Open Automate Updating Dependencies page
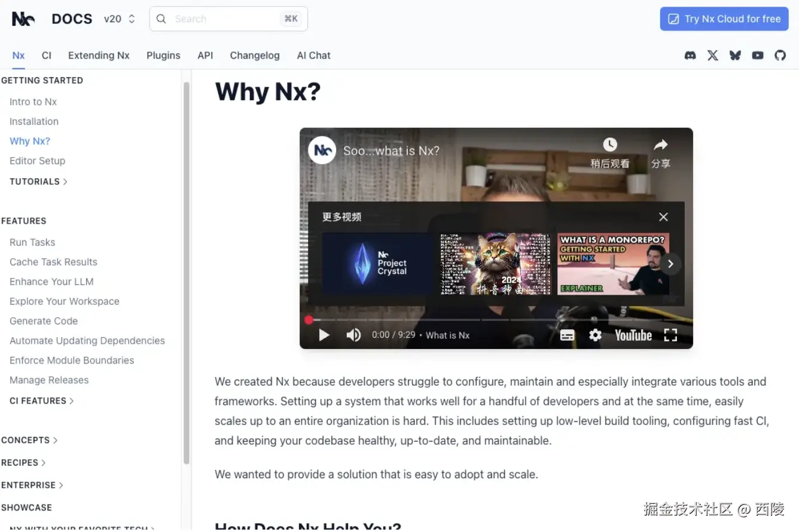This screenshot has width=799, height=532. [87, 341]
